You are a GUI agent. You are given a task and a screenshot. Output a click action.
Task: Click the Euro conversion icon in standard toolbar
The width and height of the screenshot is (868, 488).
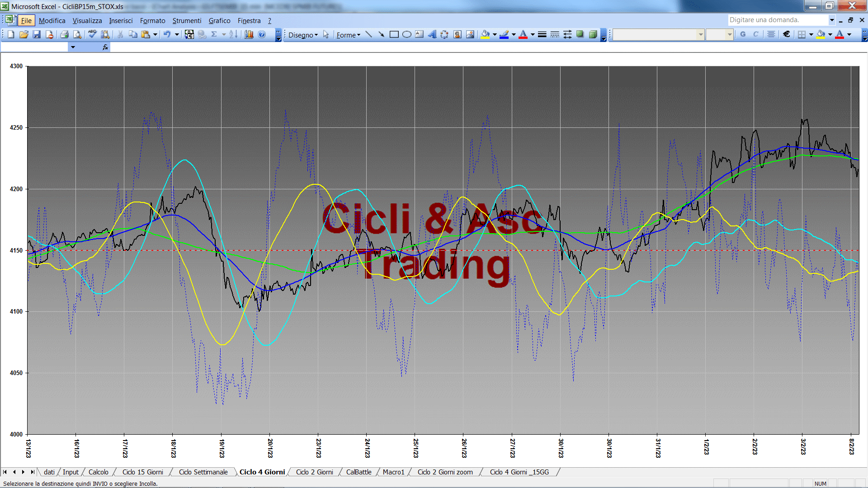(189, 34)
